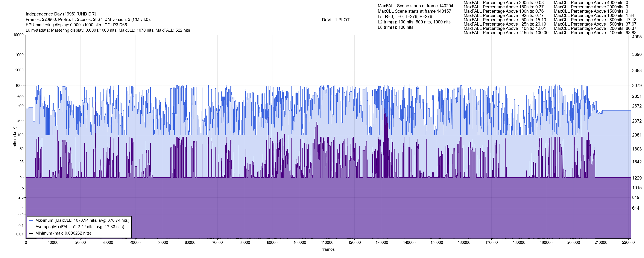Screen dimensions: 644x258
Task: Click the black Minimum legend line swatch
Action: pyautogui.click(x=31, y=233)
